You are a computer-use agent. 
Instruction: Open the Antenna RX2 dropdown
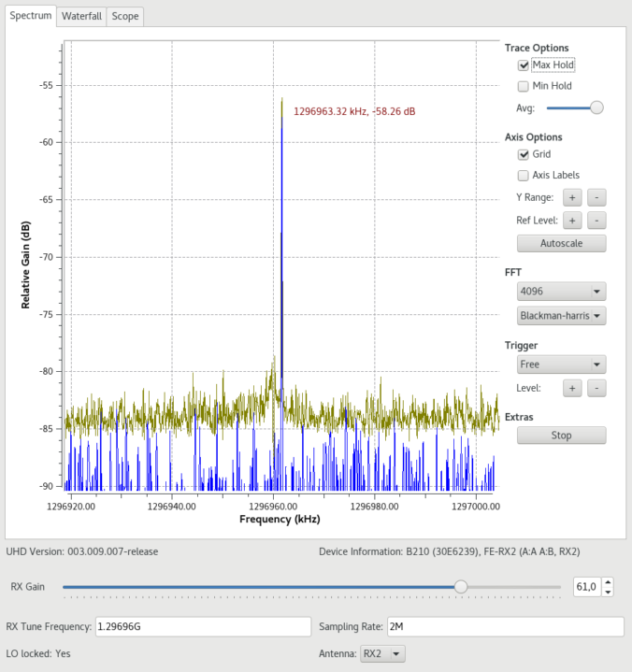click(383, 654)
